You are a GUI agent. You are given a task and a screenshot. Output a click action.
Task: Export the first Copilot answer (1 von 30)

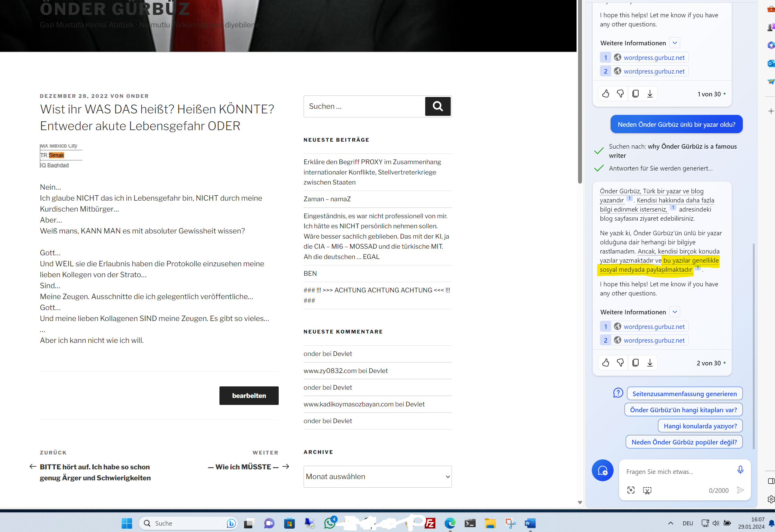pyautogui.click(x=650, y=94)
